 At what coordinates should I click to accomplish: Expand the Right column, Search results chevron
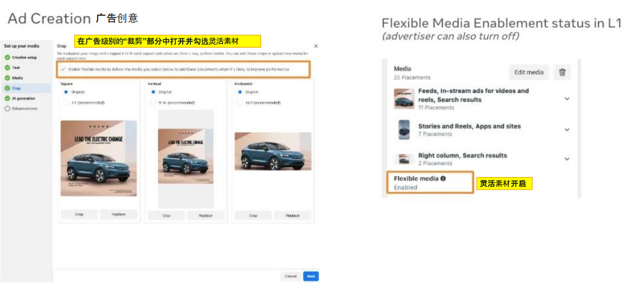pyautogui.click(x=567, y=159)
